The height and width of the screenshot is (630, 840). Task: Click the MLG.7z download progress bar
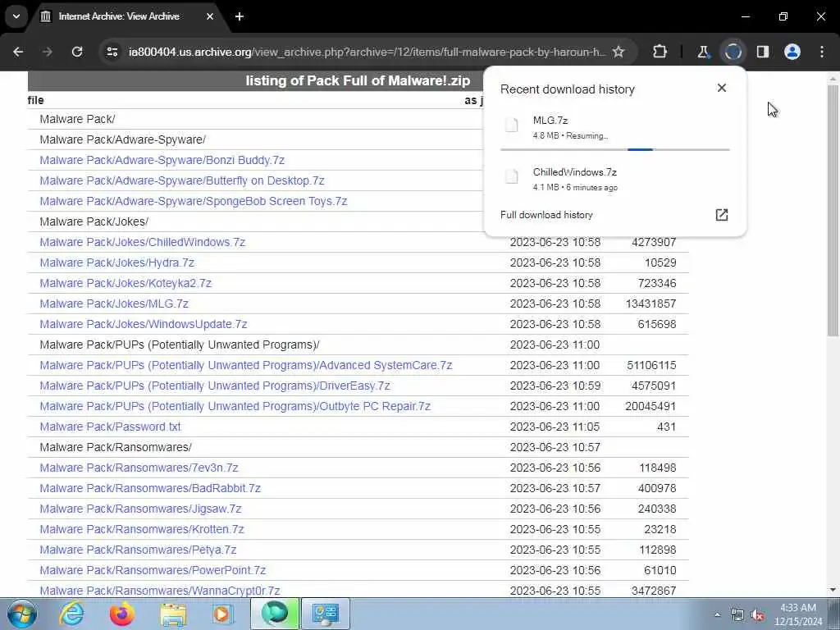click(x=615, y=149)
